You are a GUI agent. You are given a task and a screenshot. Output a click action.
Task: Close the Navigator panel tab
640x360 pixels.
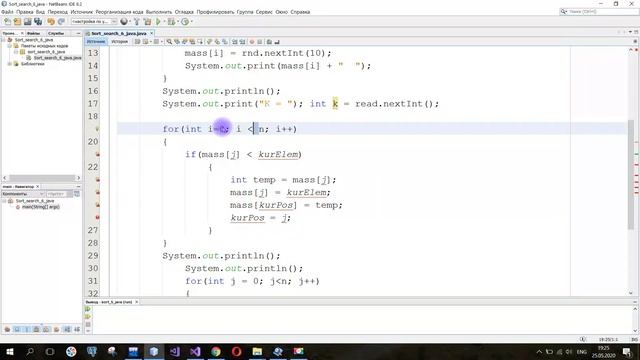(x=38, y=187)
